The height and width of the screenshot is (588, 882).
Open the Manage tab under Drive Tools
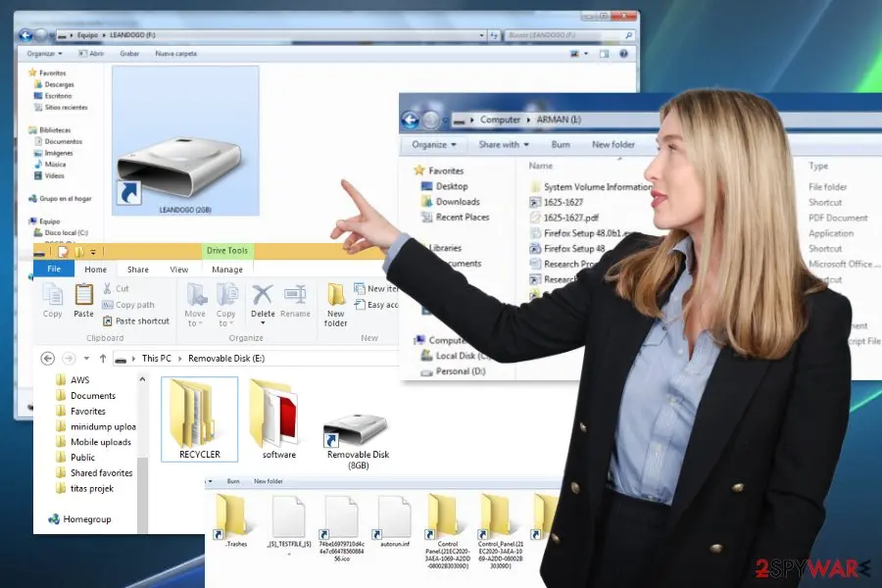coord(227,269)
